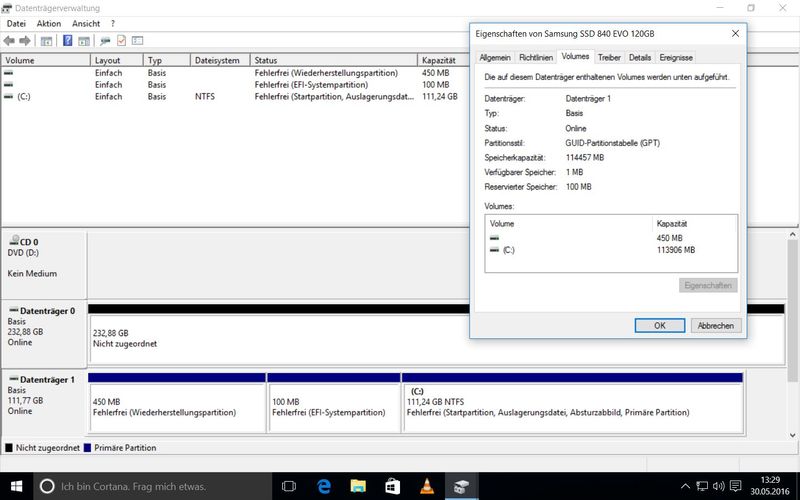Viewport: 800px width, 500px height.
Task: Click the Cortana search field
Action: tap(150, 486)
